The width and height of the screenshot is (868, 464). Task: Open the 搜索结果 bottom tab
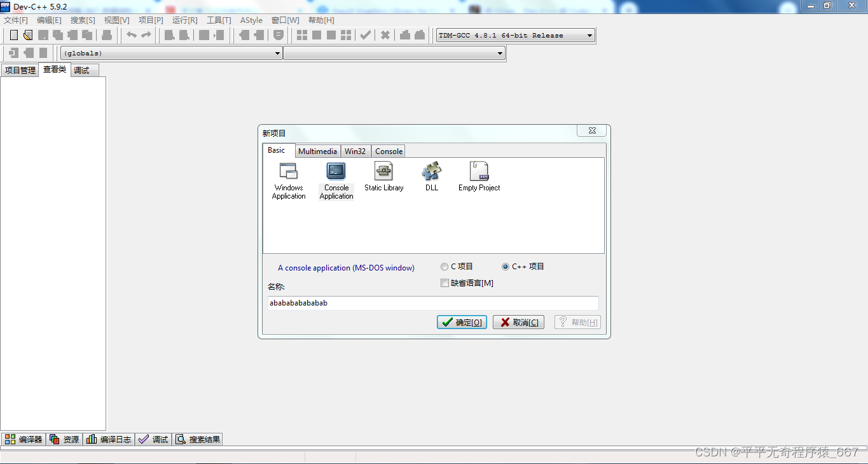(x=198, y=439)
